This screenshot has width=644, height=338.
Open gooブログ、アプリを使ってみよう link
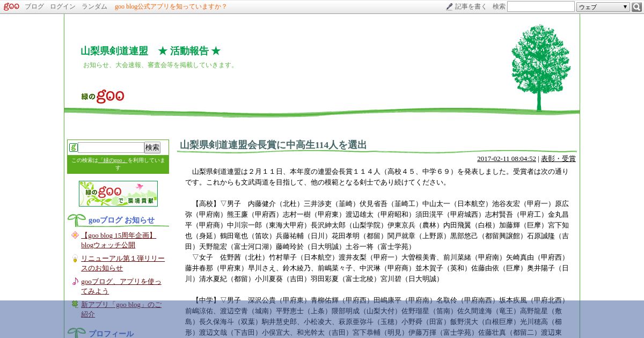121,286
